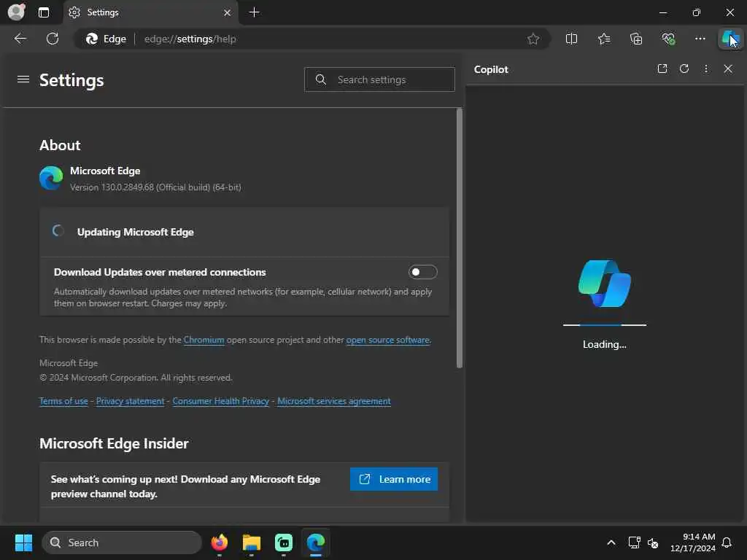Open the Chromium link

(x=204, y=340)
